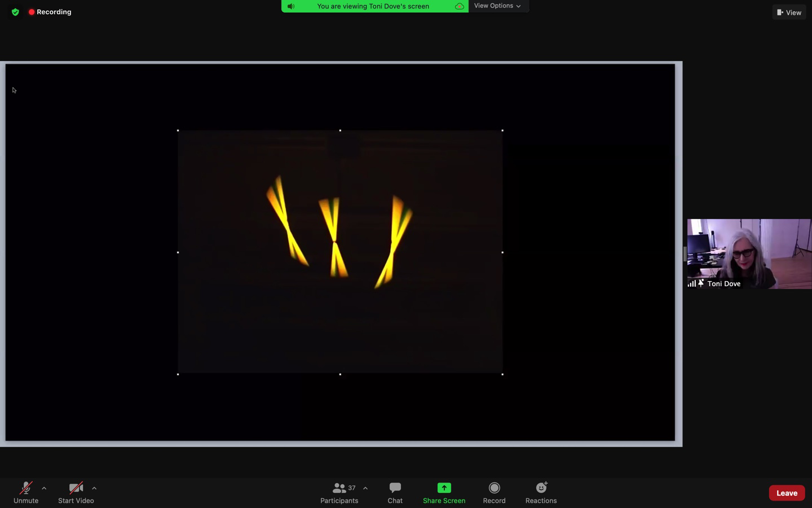Click the pin icon beside Toni Dove's name
This screenshot has width=812, height=508.
tap(701, 283)
